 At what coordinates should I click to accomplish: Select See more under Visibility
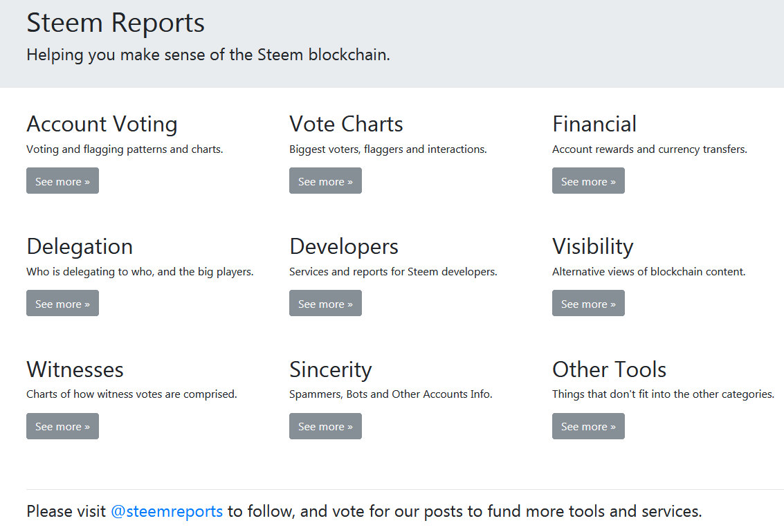tap(588, 304)
